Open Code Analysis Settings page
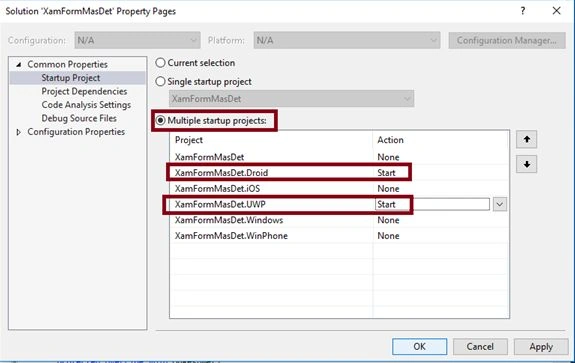Viewport: 575px width, 363px height. pos(86,105)
